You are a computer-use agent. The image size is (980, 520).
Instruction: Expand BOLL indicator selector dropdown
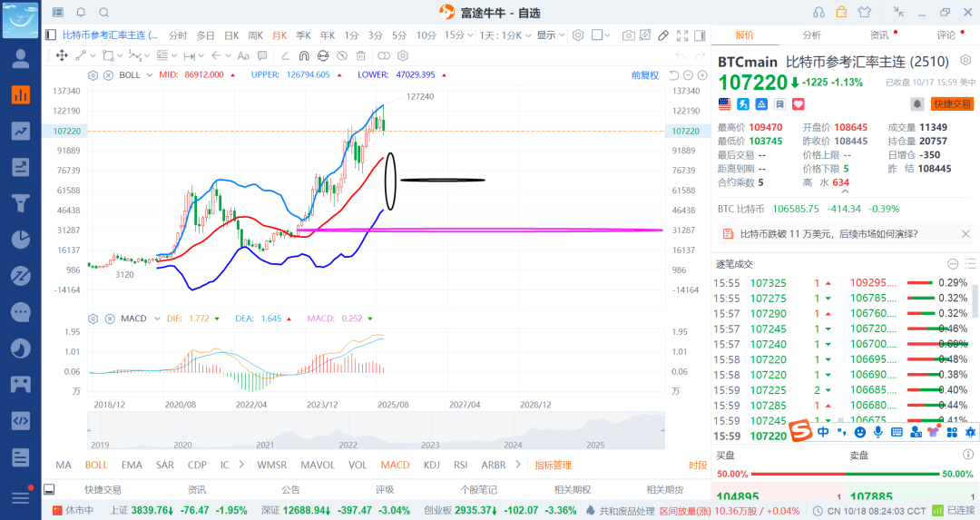coord(150,75)
